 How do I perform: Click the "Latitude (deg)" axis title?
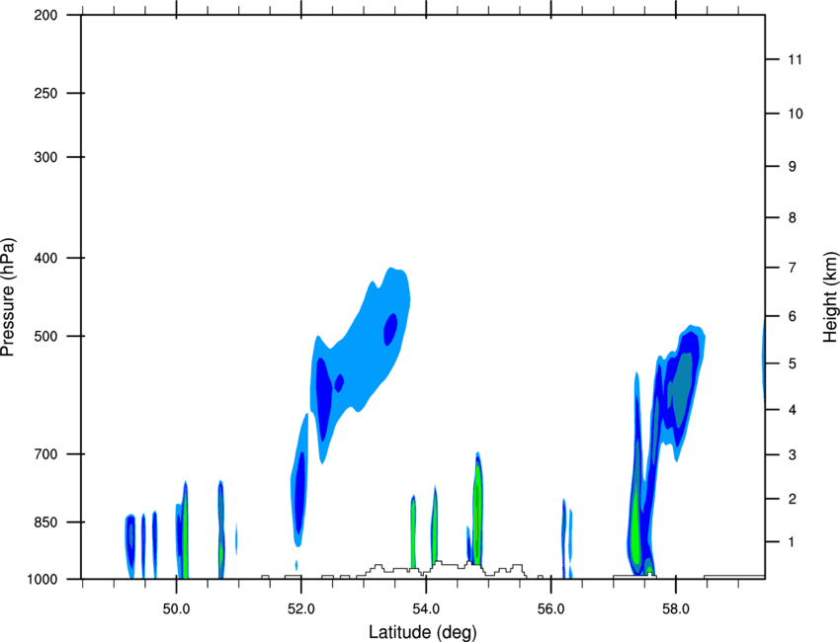(x=423, y=632)
